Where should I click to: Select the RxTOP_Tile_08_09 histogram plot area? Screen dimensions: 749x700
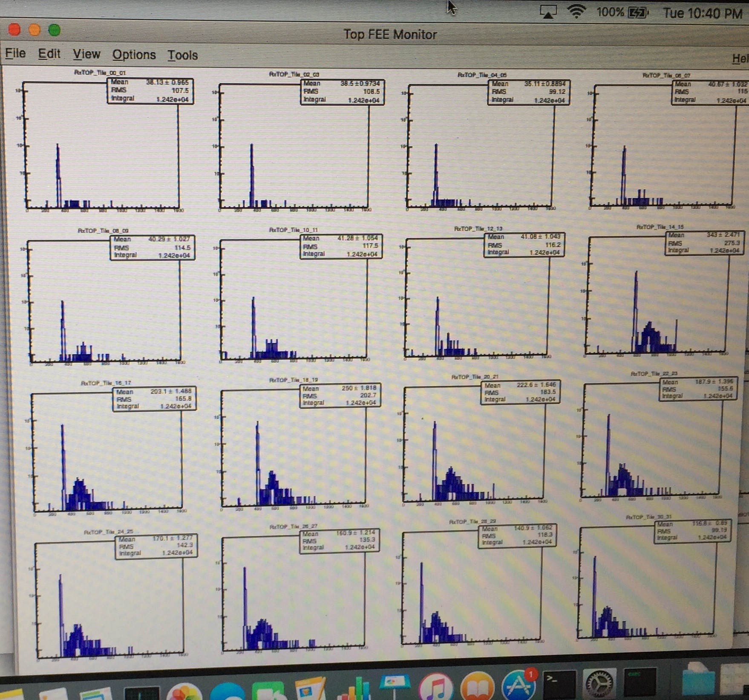click(x=105, y=301)
